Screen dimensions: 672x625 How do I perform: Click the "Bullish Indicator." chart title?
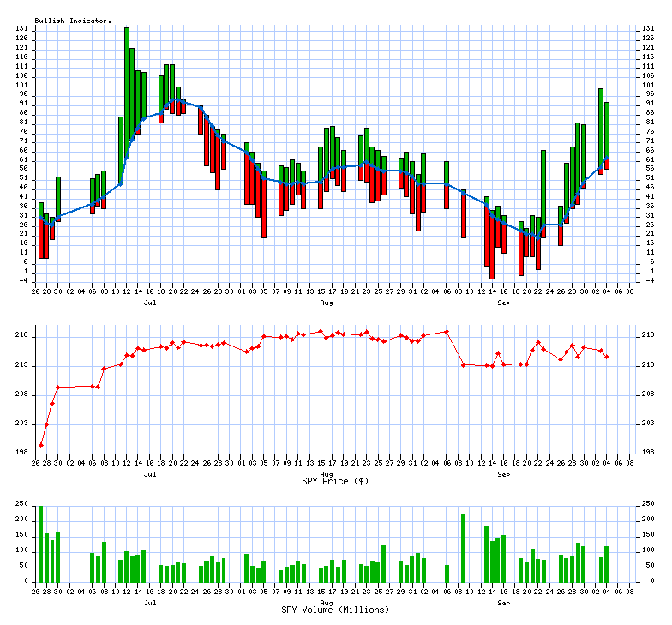pyautogui.click(x=73, y=20)
